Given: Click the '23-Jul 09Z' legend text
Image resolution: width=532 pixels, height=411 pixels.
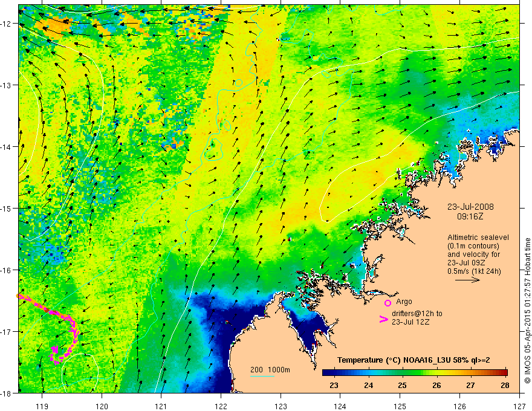Looking at the screenshot, I should pos(466,263).
